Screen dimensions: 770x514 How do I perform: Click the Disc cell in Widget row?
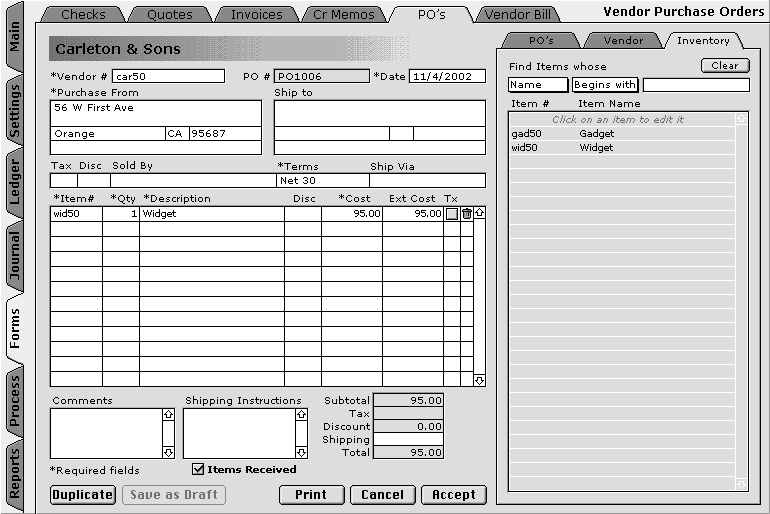(x=303, y=214)
